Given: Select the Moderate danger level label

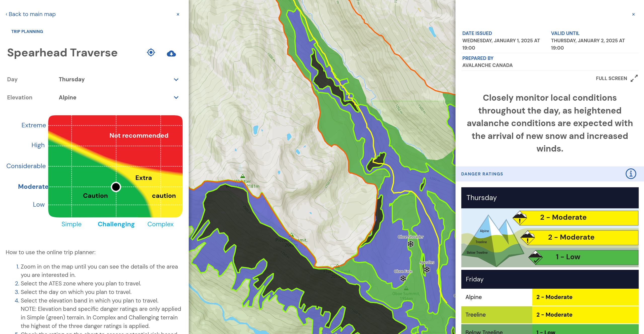Looking at the screenshot, I should (x=33, y=187).
